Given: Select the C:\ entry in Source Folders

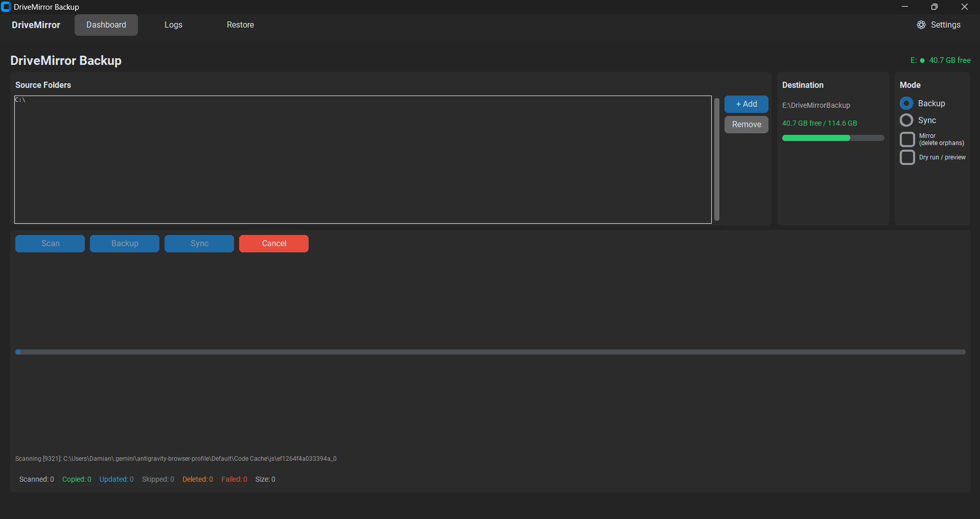Looking at the screenshot, I should (x=20, y=100).
